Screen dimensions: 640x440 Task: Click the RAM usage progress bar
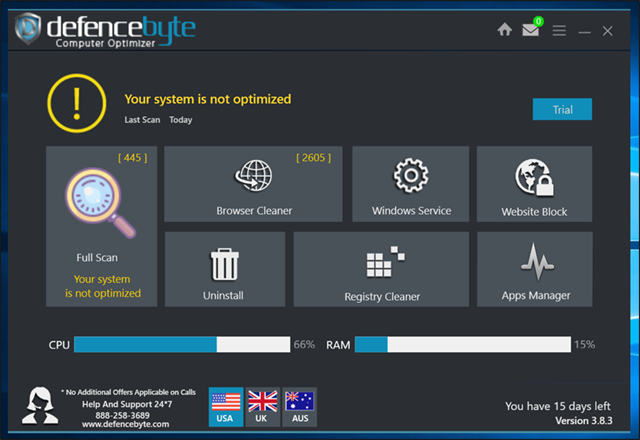[x=463, y=344]
